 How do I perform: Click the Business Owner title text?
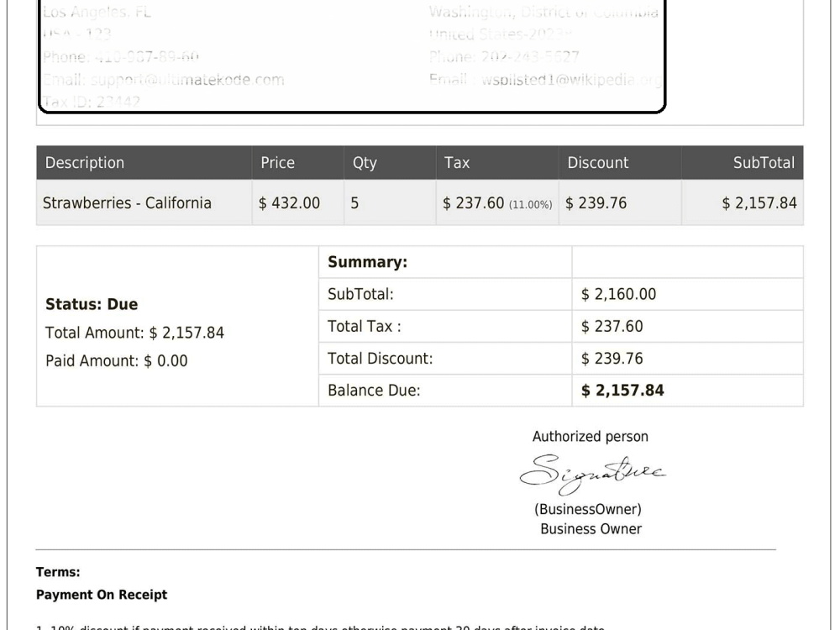[591, 529]
